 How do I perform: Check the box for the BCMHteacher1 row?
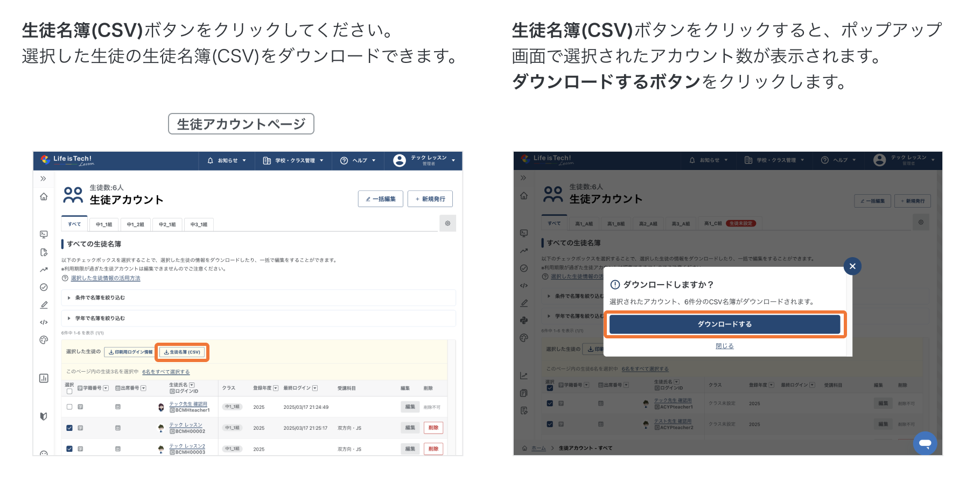click(69, 407)
